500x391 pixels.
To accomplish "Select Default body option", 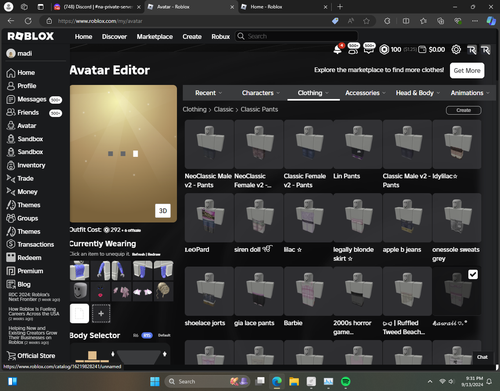I will 164,335.
